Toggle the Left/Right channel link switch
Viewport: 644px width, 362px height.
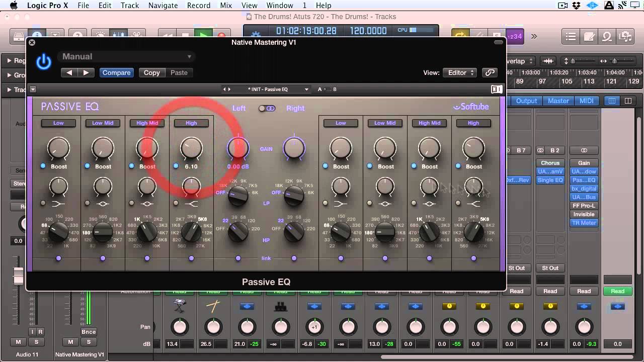pos(267,108)
